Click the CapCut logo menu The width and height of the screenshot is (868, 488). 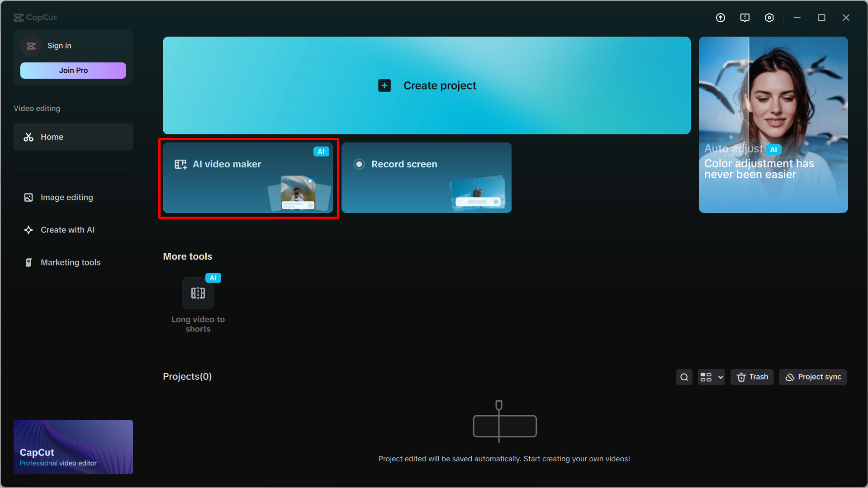(34, 17)
